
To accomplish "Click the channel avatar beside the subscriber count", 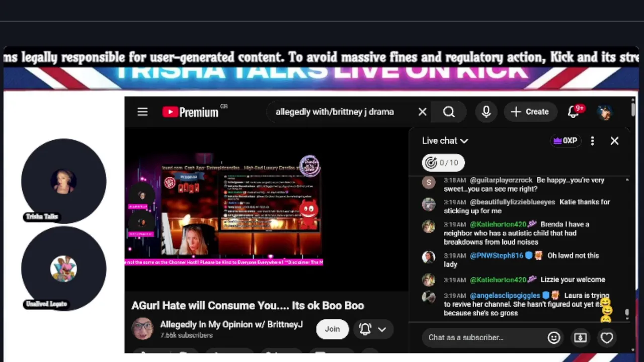I will point(142,329).
